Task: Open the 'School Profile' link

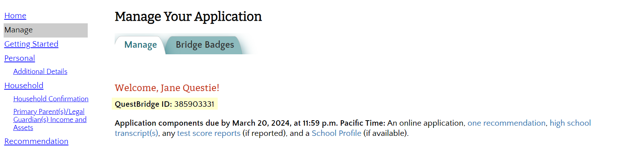Action: 336,133
